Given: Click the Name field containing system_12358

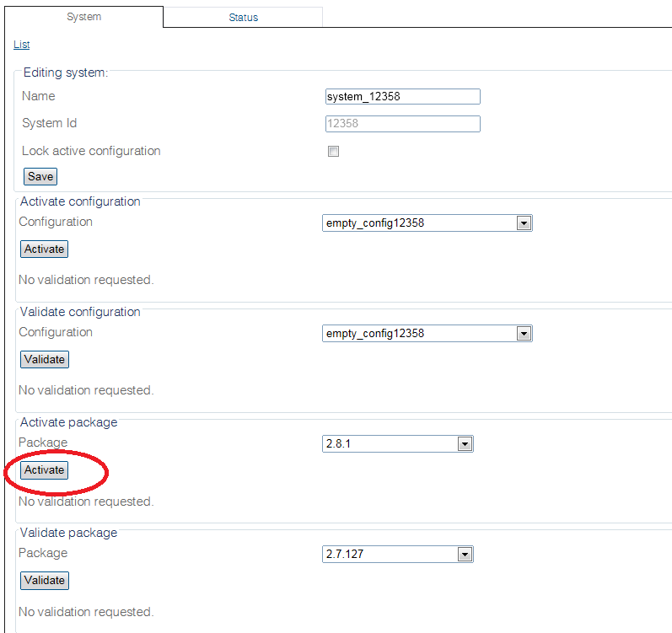Looking at the screenshot, I should [x=402, y=97].
